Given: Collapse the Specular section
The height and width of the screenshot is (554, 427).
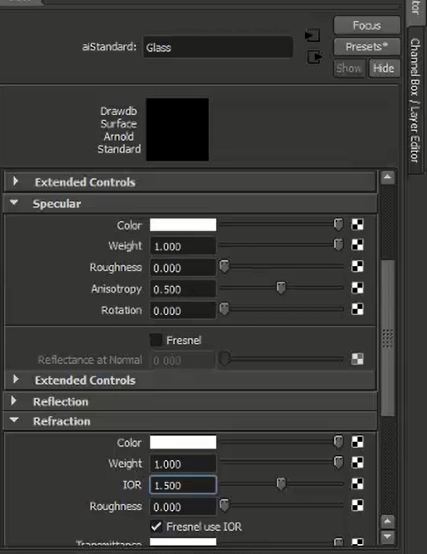Looking at the screenshot, I should (14, 203).
